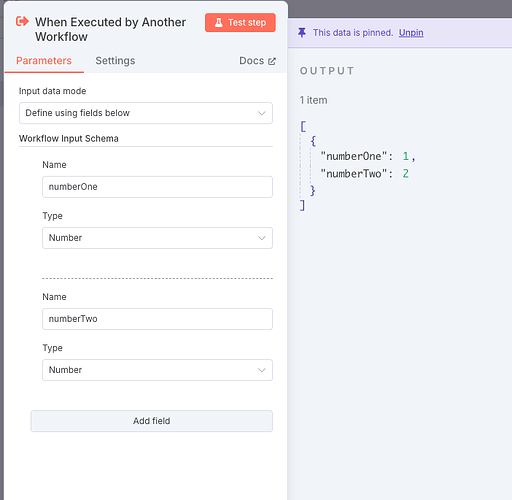Viewport: 512px width, 500px height.
Task: Click the numberOne value in JSON output
Action: pos(406,156)
